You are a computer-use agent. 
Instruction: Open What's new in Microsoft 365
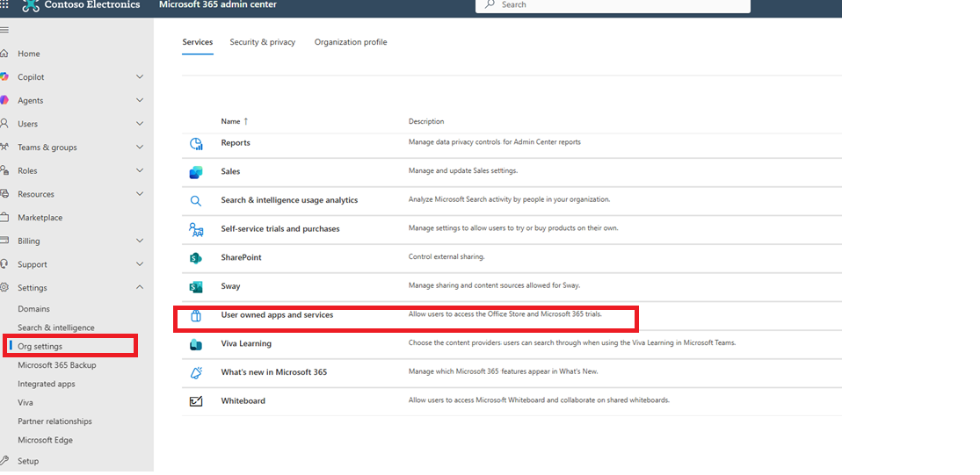click(x=273, y=372)
